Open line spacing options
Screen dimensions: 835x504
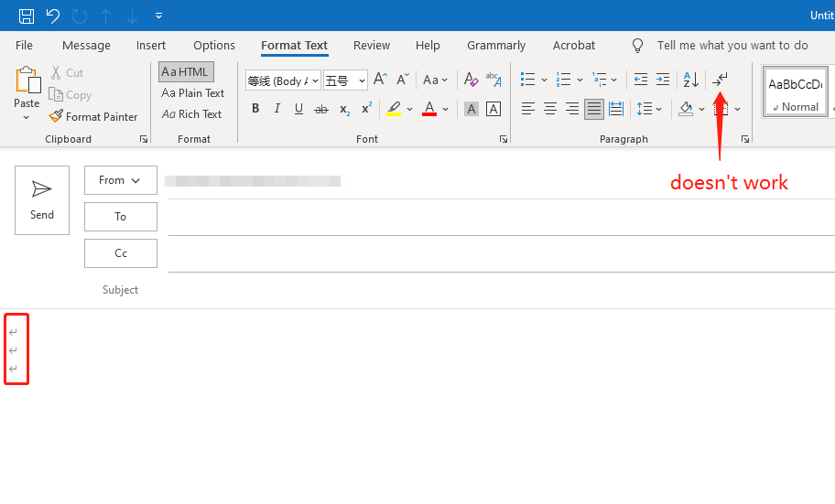649,109
